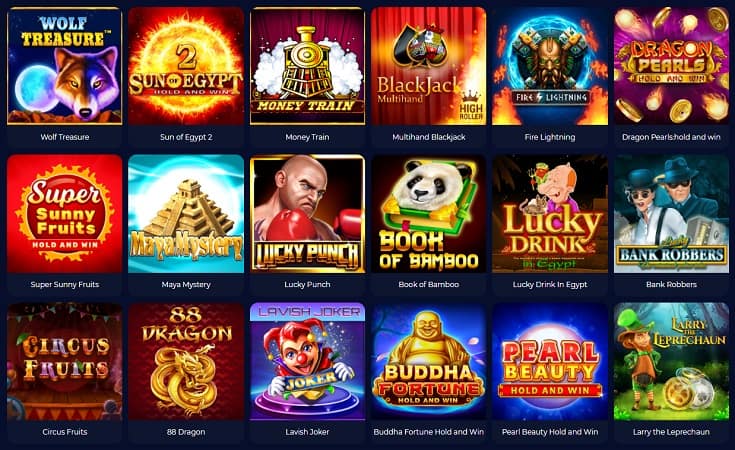
Task: Select the Money Train game thumbnail
Action: coord(308,66)
